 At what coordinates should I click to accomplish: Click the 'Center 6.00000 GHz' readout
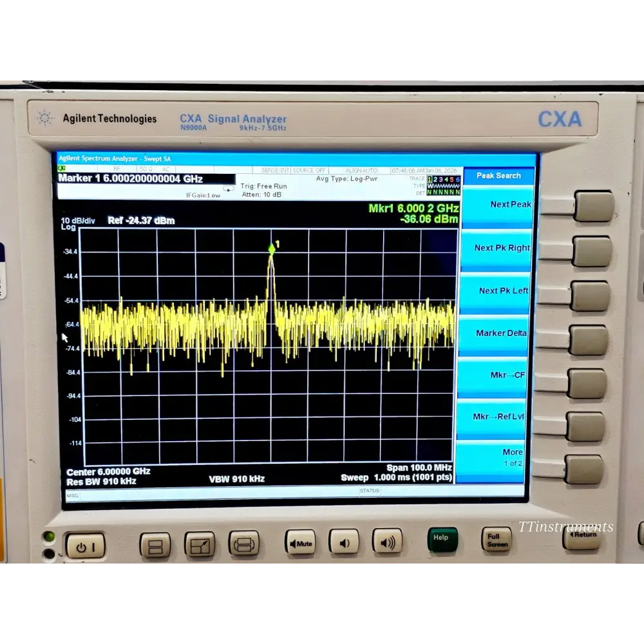(x=108, y=471)
